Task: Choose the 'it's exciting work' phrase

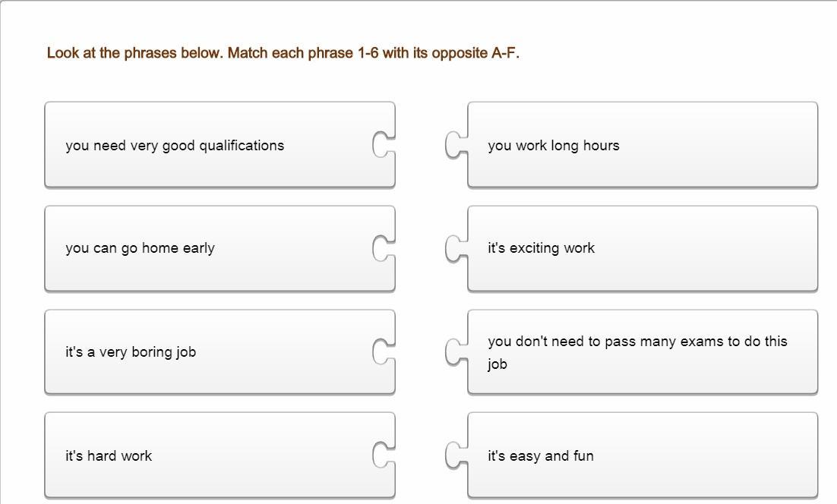Action: pos(542,248)
